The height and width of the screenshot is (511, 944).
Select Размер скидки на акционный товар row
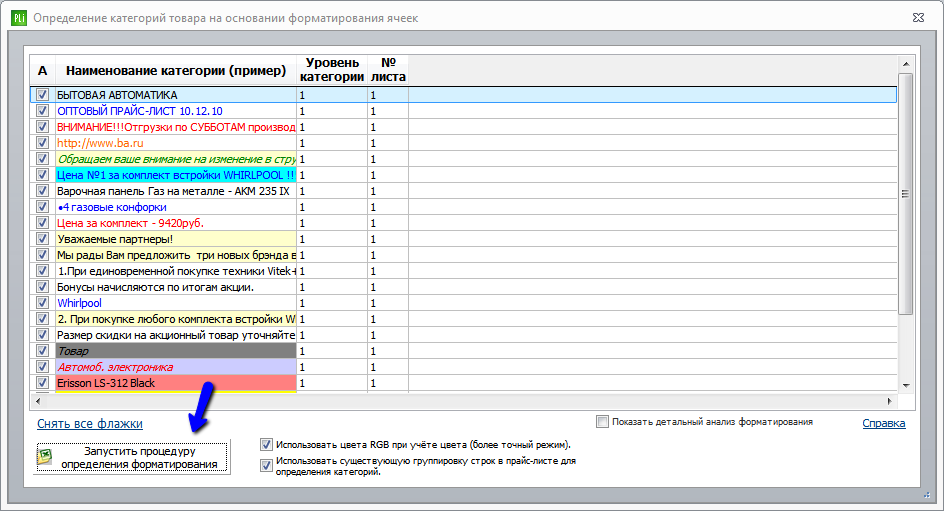coord(176,335)
